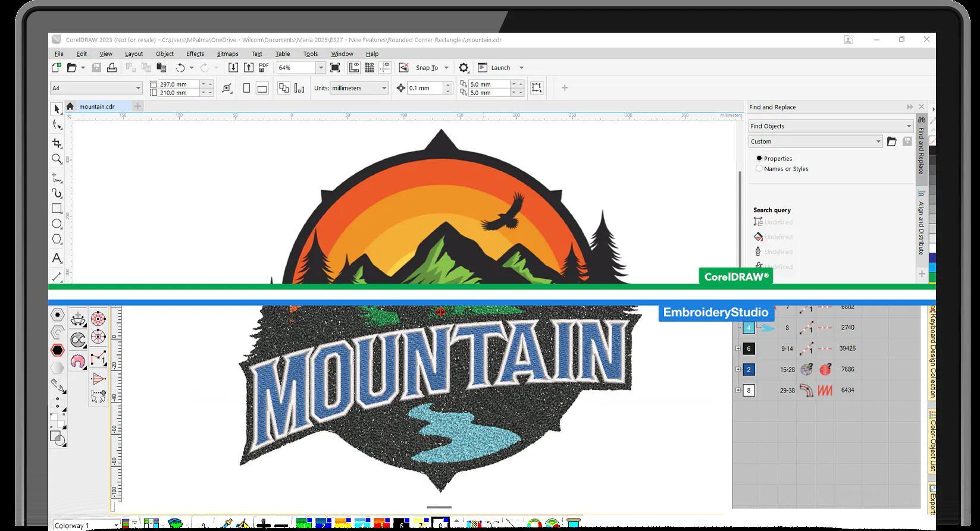Select the Properties radio button

[x=759, y=158]
